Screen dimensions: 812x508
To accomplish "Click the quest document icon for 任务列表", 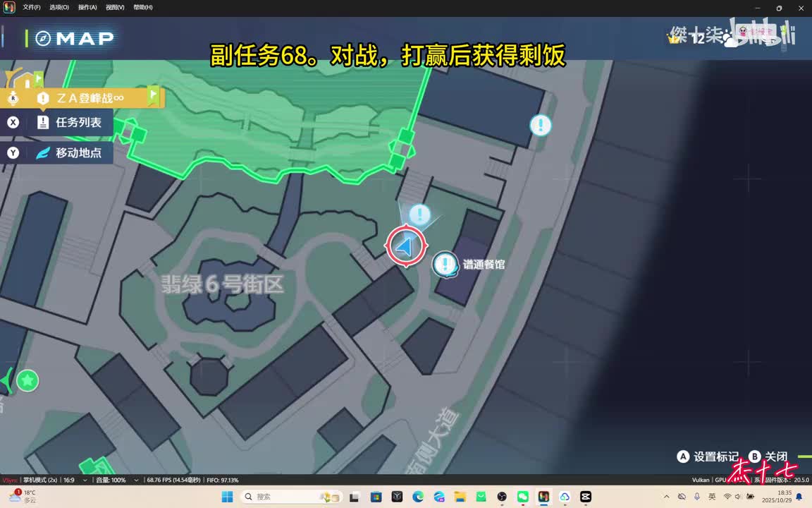I will (43, 122).
